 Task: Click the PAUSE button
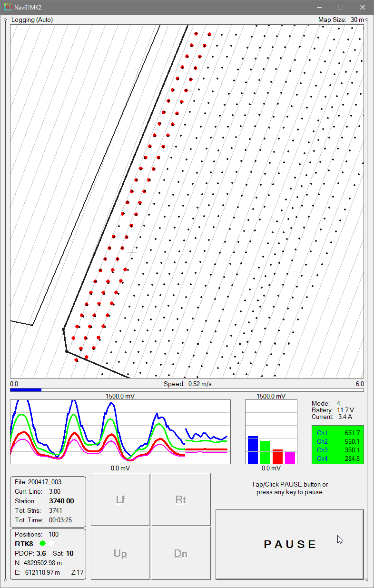point(290,544)
